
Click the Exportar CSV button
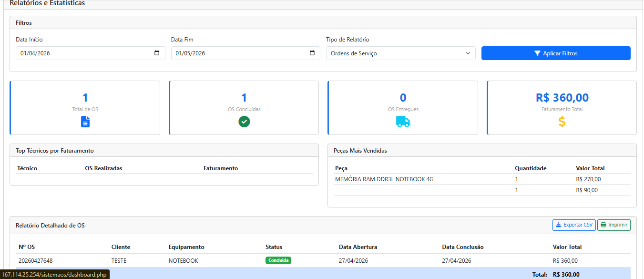574,225
